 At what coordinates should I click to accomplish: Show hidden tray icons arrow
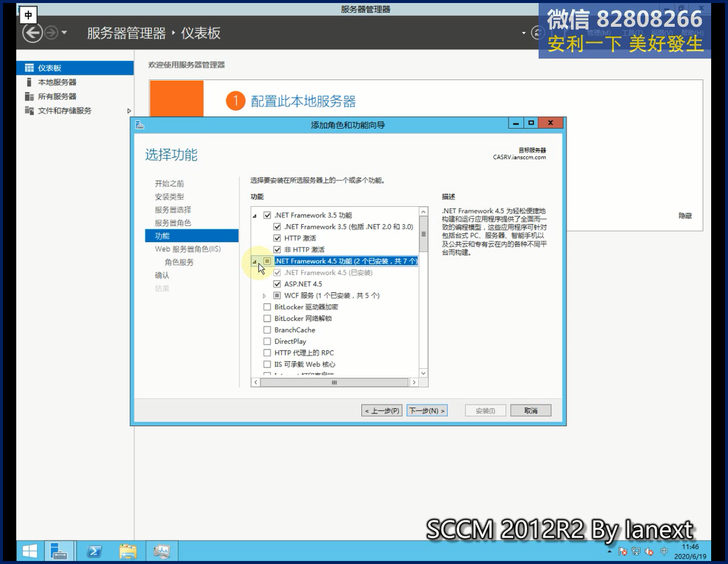609,551
